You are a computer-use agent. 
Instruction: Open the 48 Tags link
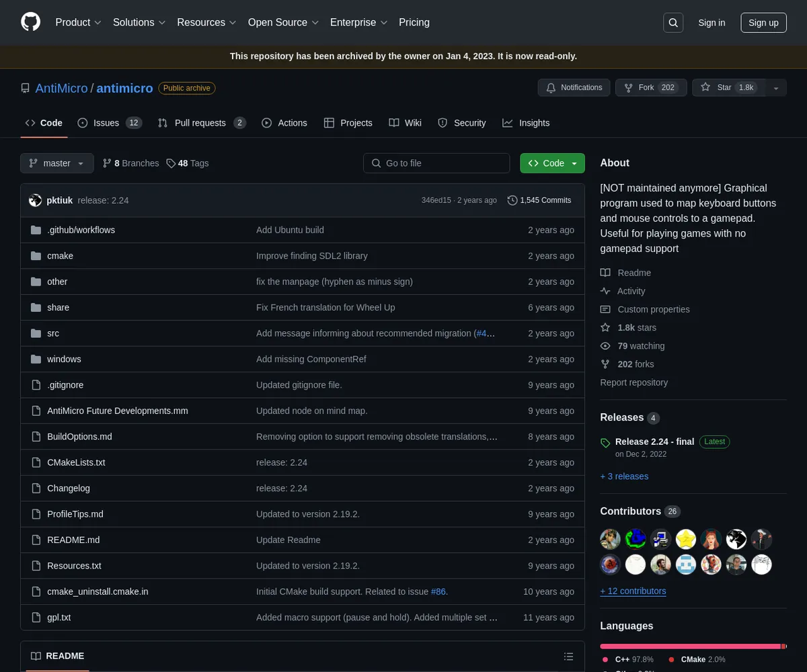(188, 163)
